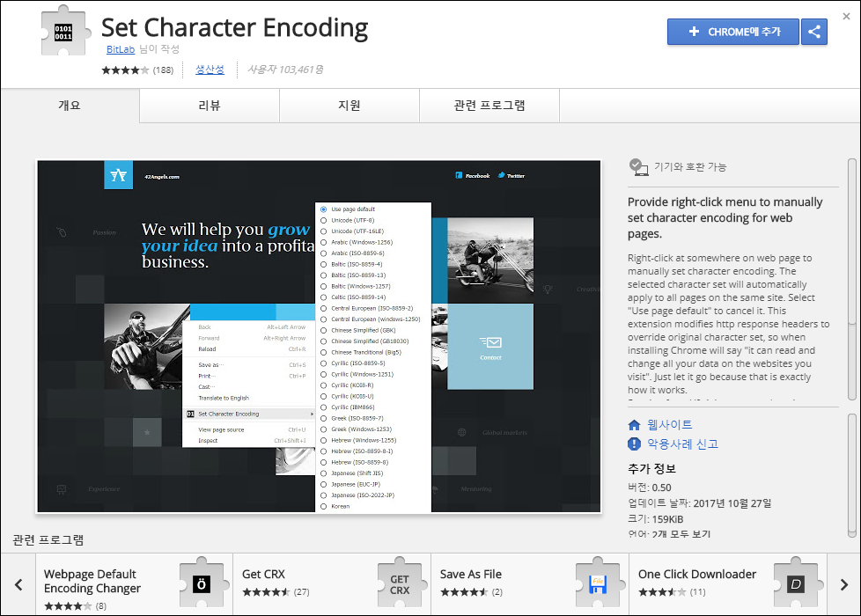Click the star rating with 188 reviews
Screen dimensions: 861x616
(x=137, y=70)
